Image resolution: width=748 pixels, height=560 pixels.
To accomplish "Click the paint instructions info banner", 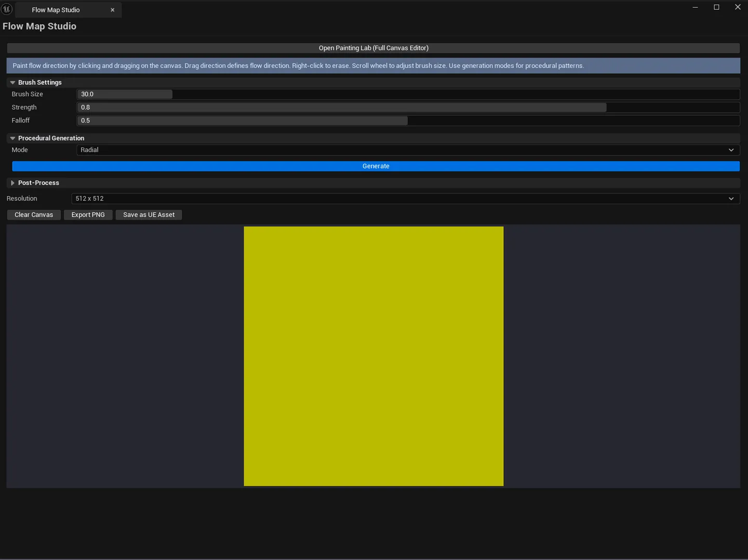I will tap(373, 65).
